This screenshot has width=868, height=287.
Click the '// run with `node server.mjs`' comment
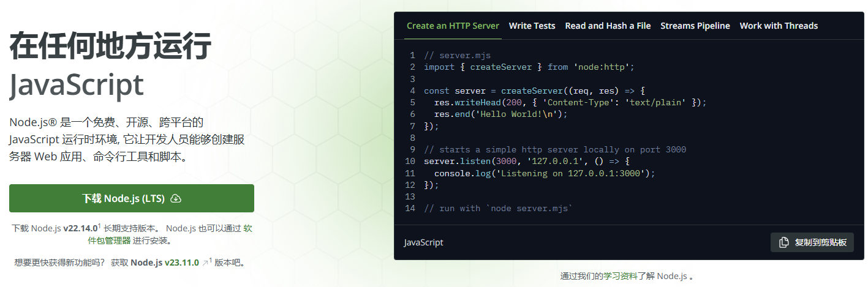[498, 208]
